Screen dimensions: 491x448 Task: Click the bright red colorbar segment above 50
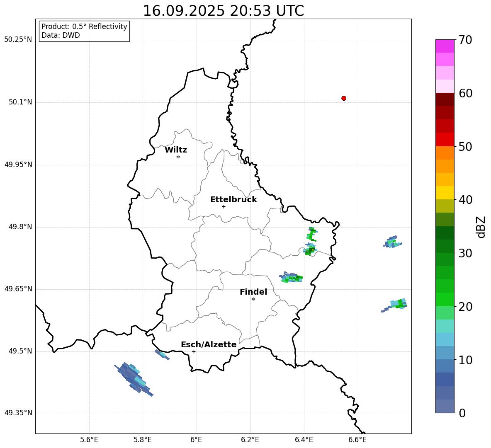coord(445,140)
